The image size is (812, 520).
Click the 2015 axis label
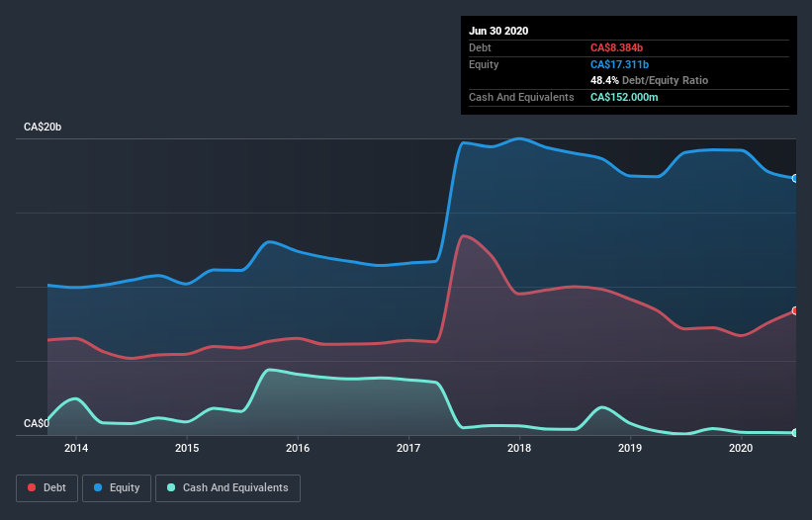tap(187, 448)
